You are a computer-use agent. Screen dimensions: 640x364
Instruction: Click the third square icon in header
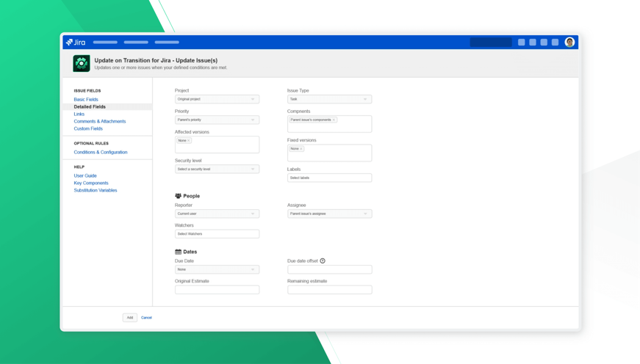click(544, 42)
